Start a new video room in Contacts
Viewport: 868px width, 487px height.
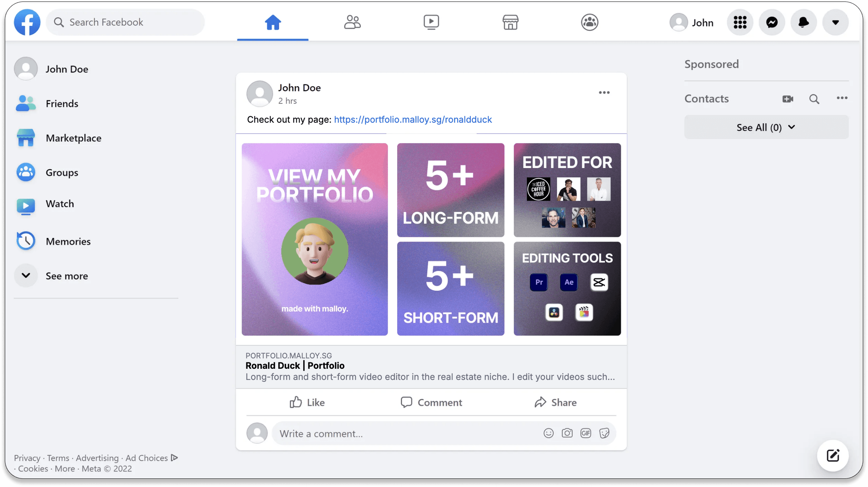[787, 99]
